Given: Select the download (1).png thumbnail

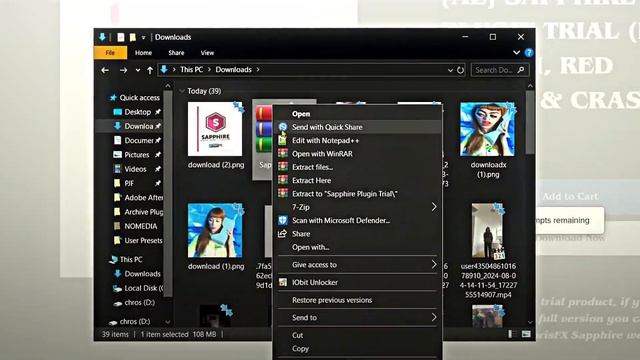Looking at the screenshot, I should pos(215,230).
